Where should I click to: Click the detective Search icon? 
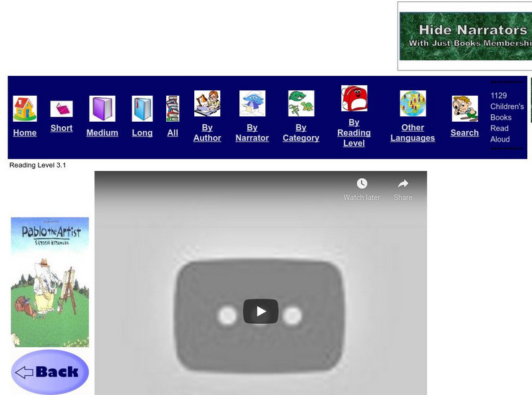pyautogui.click(x=465, y=108)
